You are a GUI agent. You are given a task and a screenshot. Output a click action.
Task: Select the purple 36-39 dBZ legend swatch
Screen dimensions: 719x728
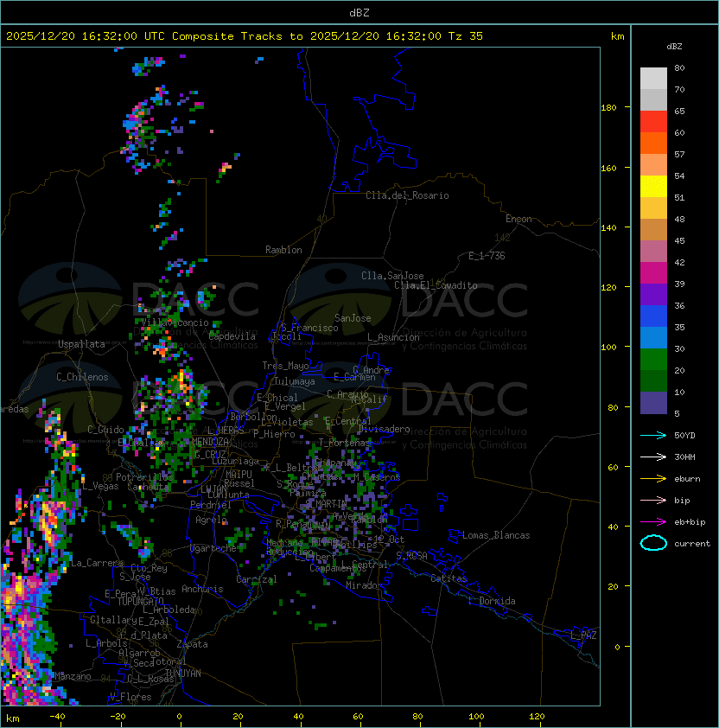[x=653, y=295]
